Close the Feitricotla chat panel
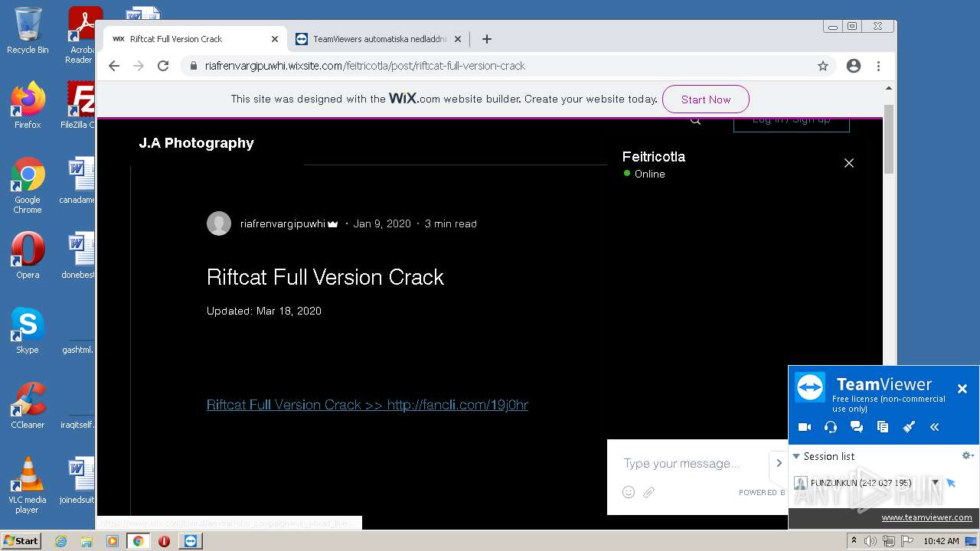Image resolution: width=980 pixels, height=551 pixels. 848,163
